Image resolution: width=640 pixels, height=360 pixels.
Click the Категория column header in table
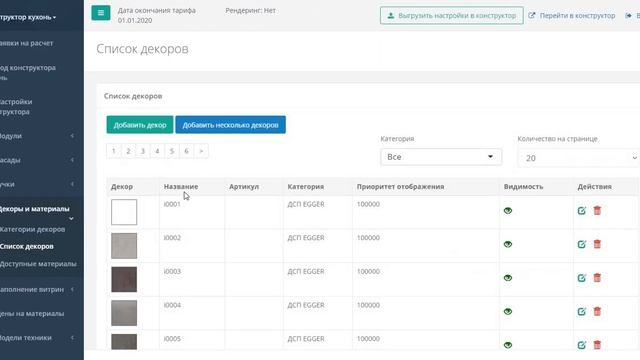306,187
